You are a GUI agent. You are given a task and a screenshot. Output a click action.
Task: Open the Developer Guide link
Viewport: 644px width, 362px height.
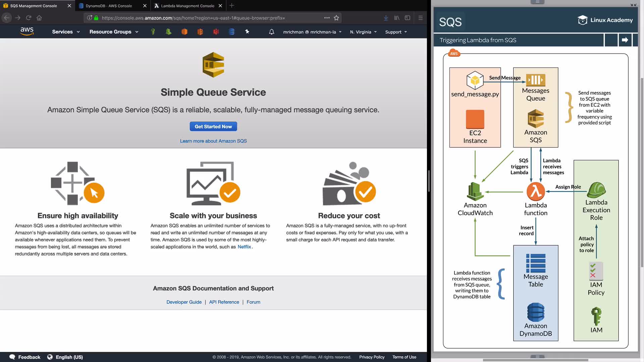(x=184, y=302)
